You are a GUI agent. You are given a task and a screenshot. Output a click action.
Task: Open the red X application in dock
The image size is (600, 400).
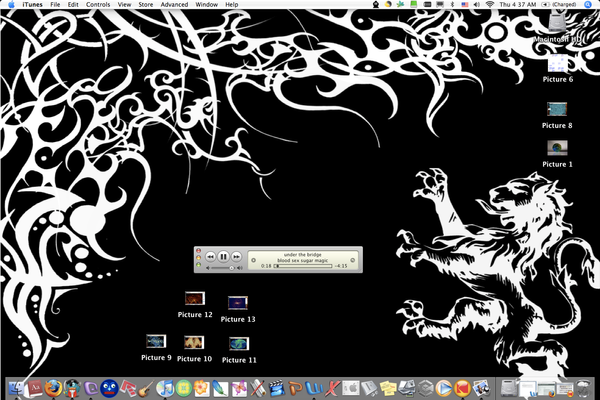coord(332,389)
